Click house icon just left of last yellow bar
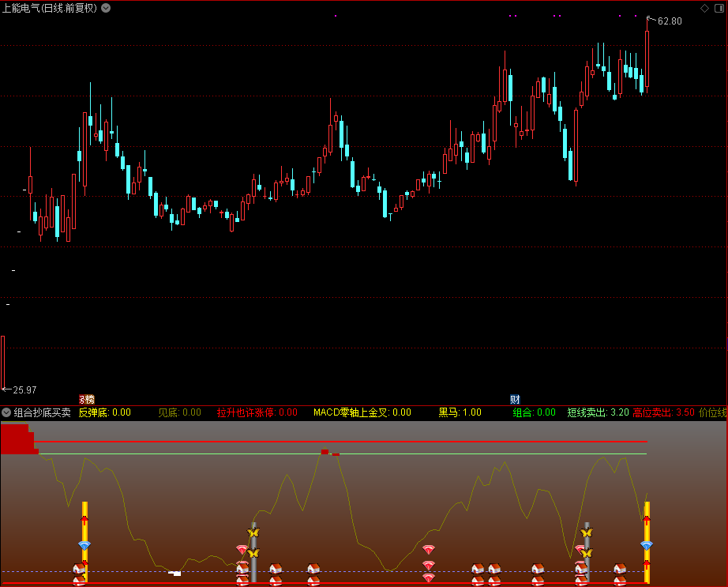This screenshot has width=728, height=587. (620, 569)
